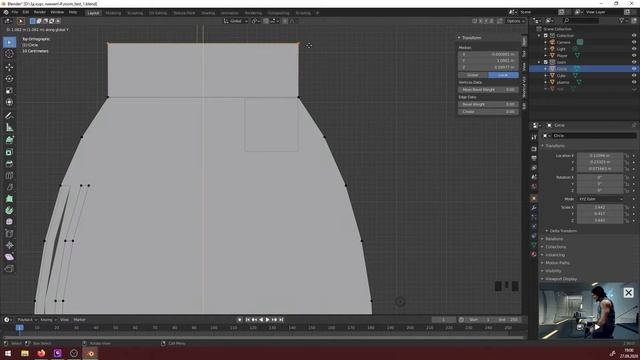640x360 pixels.
Task: Select the Annotate tool
Action: [x=9, y=116]
